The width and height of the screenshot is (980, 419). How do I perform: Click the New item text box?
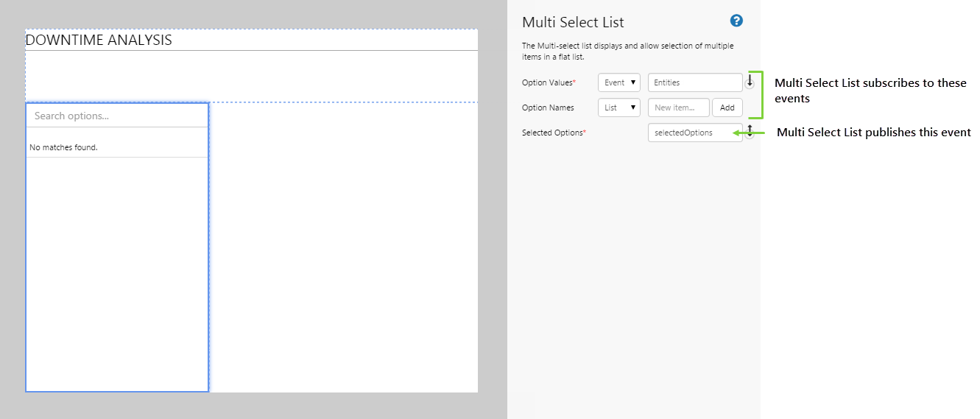678,108
